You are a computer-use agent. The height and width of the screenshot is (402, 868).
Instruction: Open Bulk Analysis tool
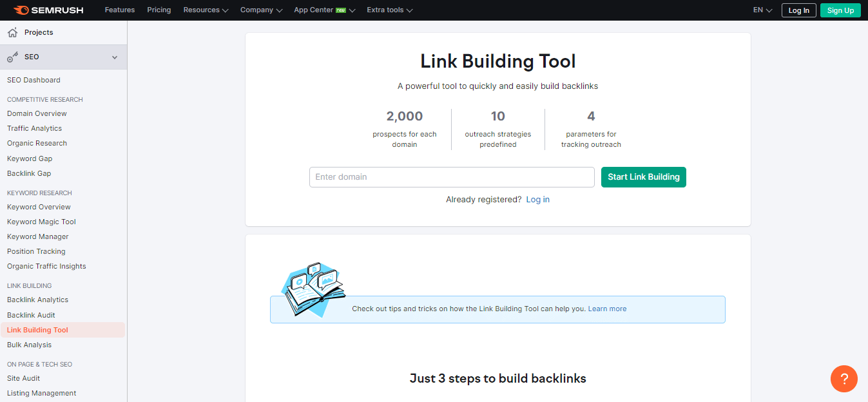coord(29,345)
